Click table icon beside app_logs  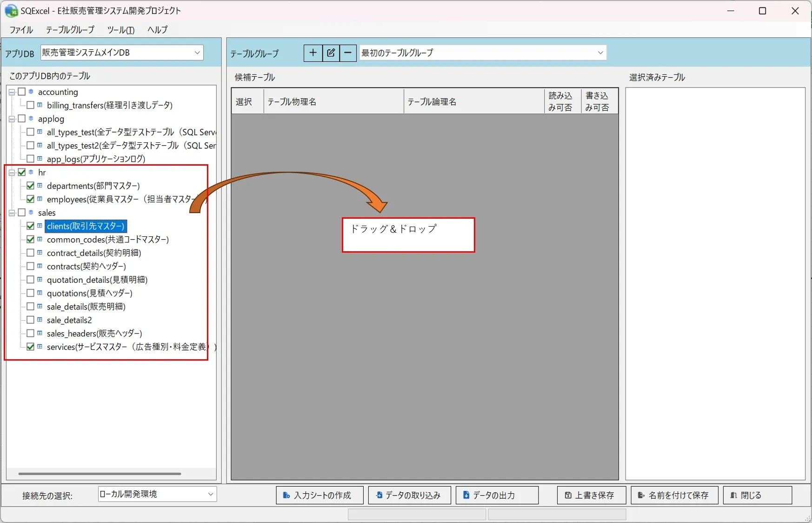[40, 159]
